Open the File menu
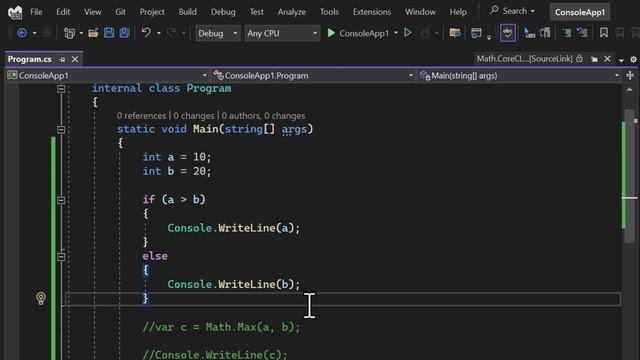 (36, 12)
